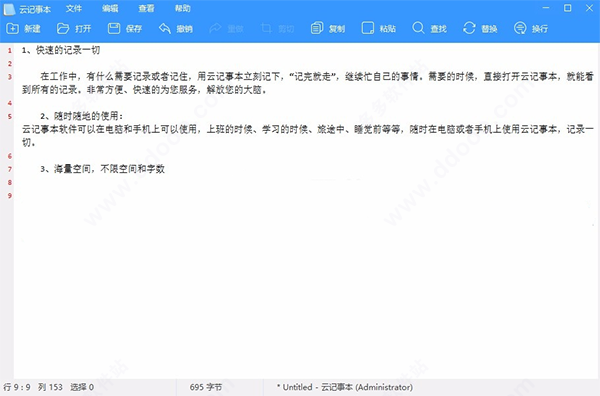Click the greyed-out 重做 redo icon
Screen dimensions: 600x396
[x=215, y=28]
